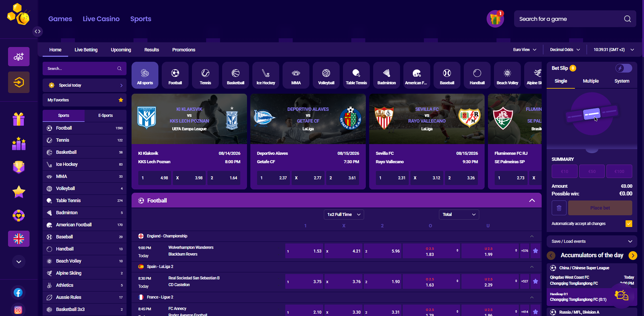Image resolution: width=644 pixels, height=316 pixels.
Task: Open Special today list
Action: coord(85,85)
